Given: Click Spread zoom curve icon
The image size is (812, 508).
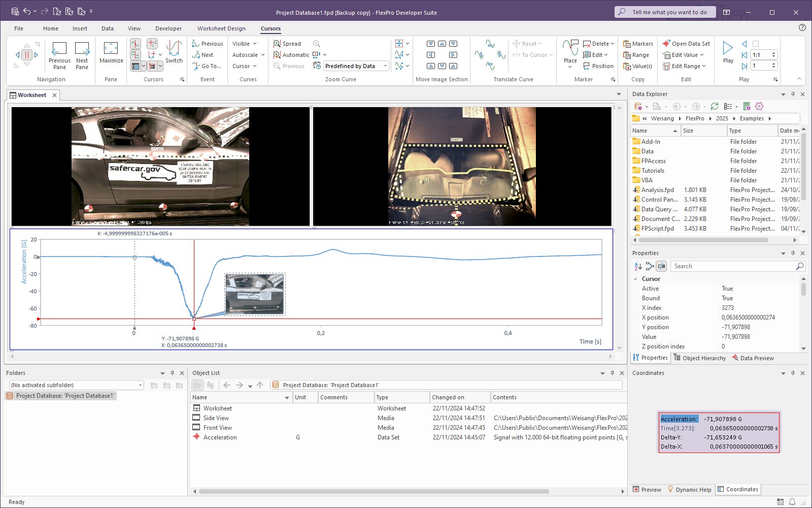Looking at the screenshot, I should (x=277, y=44).
